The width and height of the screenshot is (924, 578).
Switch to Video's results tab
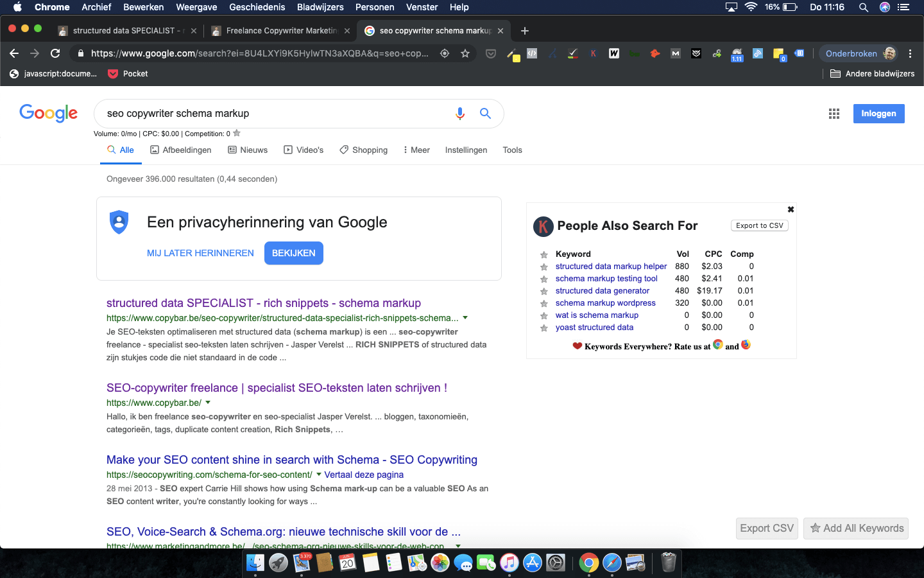pyautogui.click(x=304, y=150)
